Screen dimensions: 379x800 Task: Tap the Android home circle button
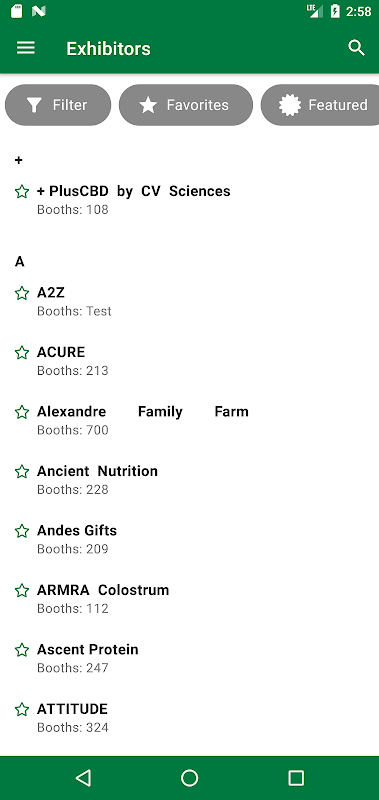click(x=189, y=778)
